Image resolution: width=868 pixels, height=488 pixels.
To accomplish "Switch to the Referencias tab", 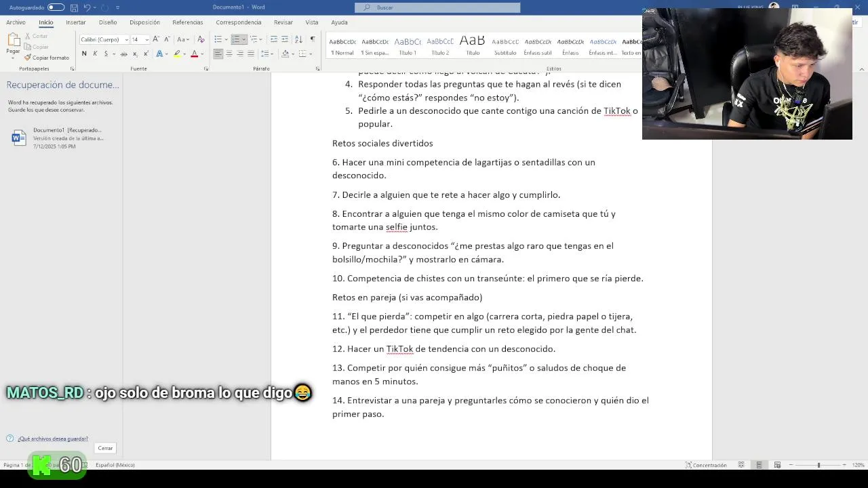I will (188, 22).
